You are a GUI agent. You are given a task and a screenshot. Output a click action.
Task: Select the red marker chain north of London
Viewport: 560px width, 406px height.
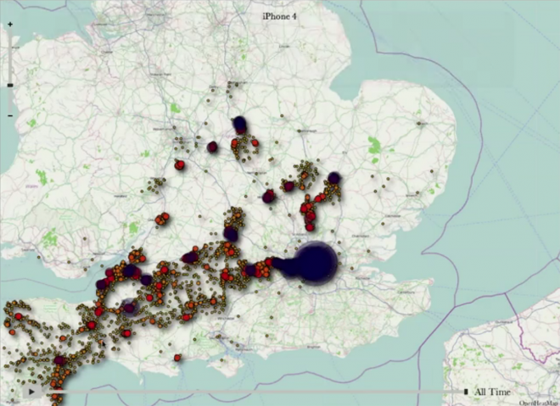pos(309,212)
